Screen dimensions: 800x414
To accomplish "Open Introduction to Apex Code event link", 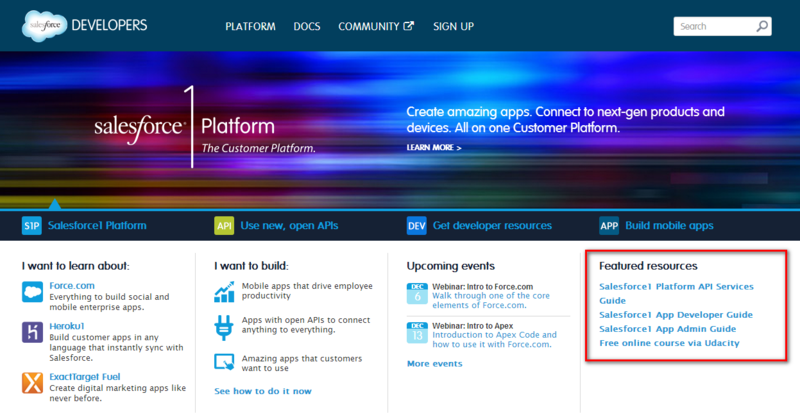I will [x=494, y=339].
